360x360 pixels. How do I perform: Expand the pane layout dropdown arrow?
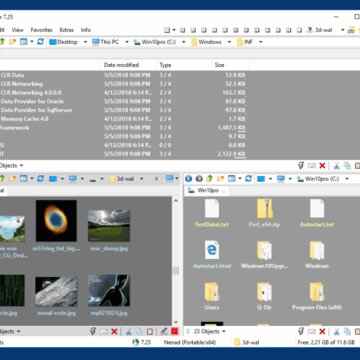pos(174,30)
